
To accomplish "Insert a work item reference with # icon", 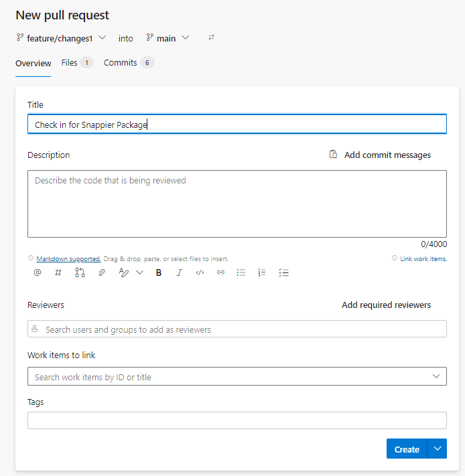I will (x=58, y=272).
